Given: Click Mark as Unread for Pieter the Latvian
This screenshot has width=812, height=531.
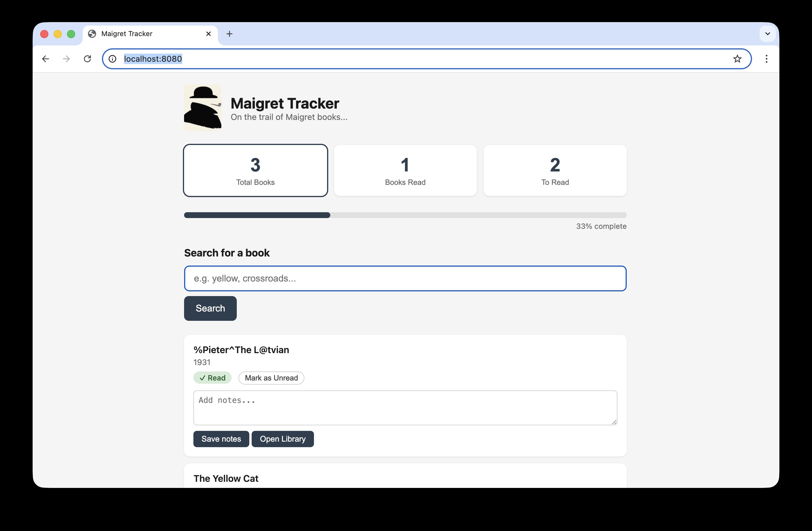Looking at the screenshot, I should (x=271, y=378).
